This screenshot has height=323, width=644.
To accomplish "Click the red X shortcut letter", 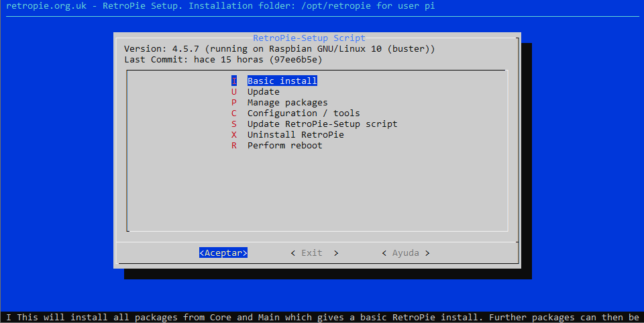I will pos(234,134).
